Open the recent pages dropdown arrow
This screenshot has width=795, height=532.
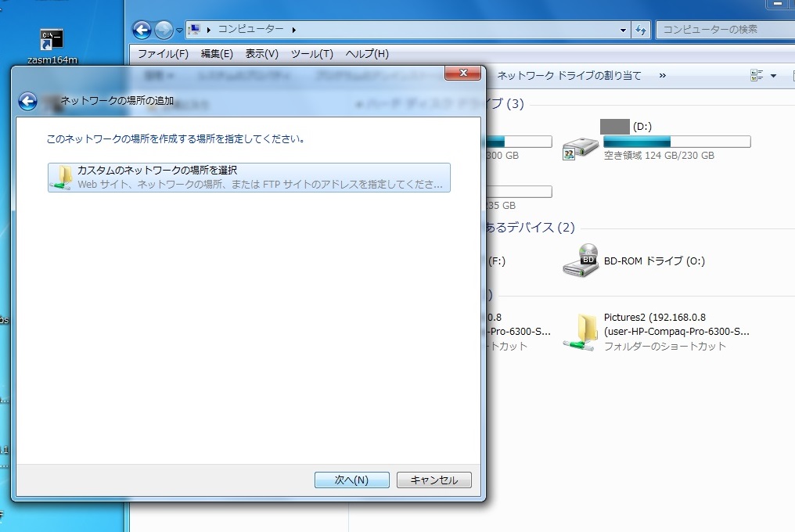click(179, 31)
